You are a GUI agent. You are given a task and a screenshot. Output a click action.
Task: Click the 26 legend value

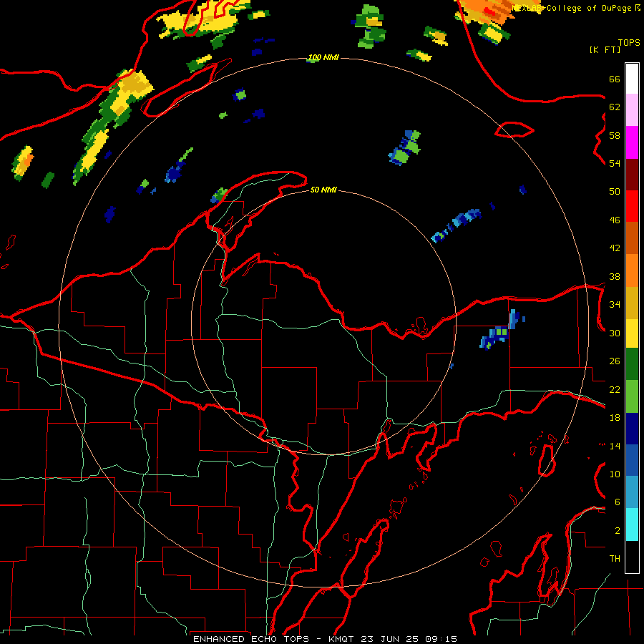coord(615,361)
